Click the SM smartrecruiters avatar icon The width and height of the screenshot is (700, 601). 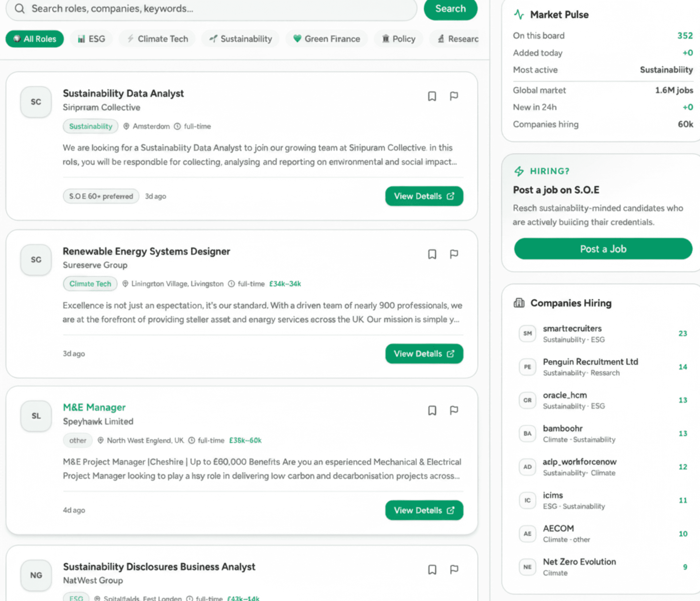click(x=527, y=333)
